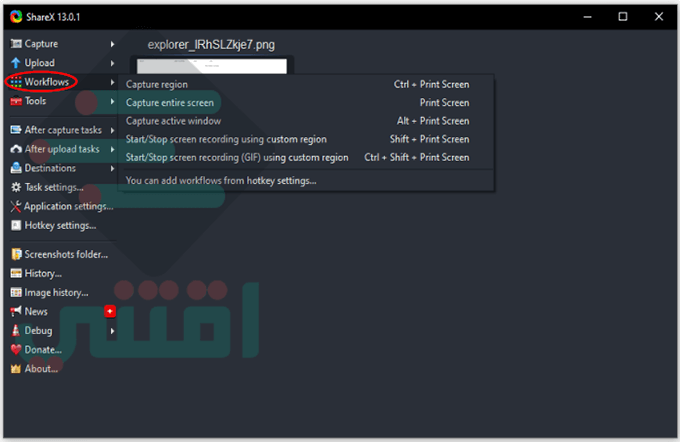Viewport: 680px width, 442px height.
Task: Open the Application settings label
Action: 69,206
